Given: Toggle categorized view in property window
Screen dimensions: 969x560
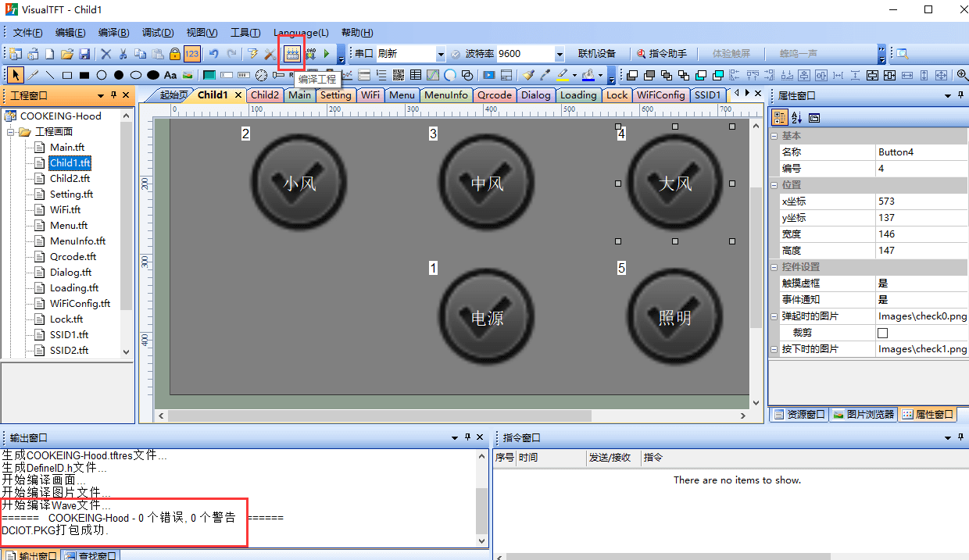Looking at the screenshot, I should click(x=780, y=118).
